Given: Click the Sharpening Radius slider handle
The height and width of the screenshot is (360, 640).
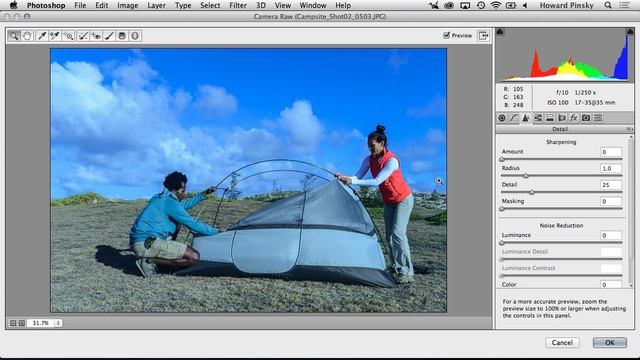Looking at the screenshot, I should [x=526, y=176].
